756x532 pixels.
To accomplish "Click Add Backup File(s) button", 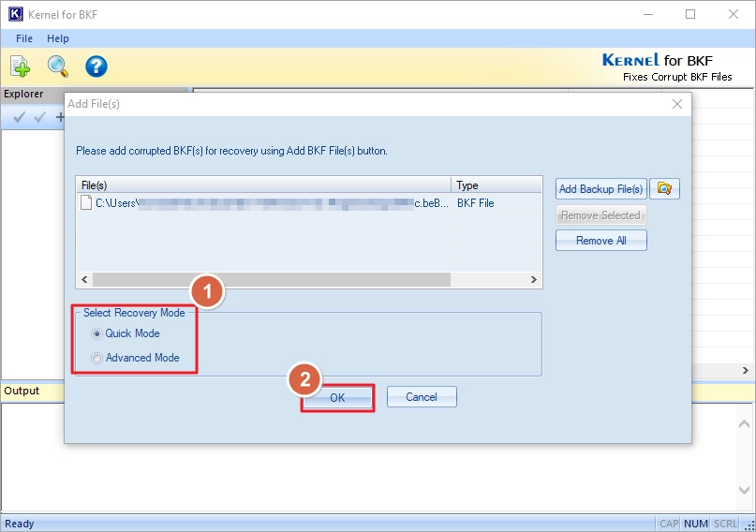I will (x=600, y=189).
